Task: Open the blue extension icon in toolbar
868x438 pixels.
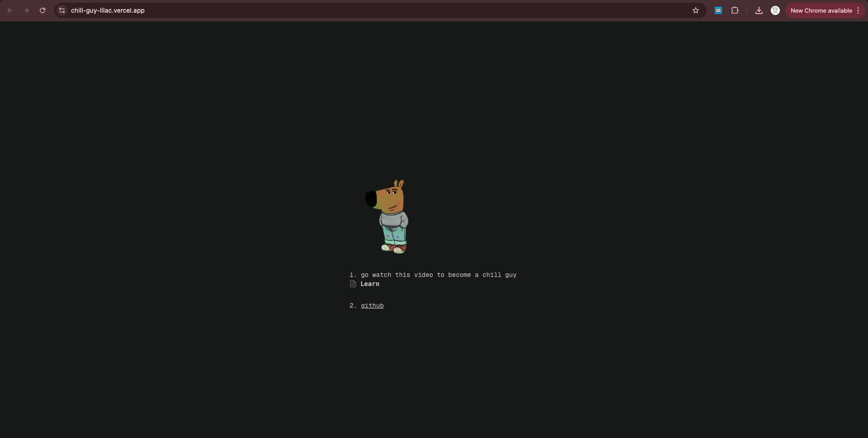Action: (718, 10)
